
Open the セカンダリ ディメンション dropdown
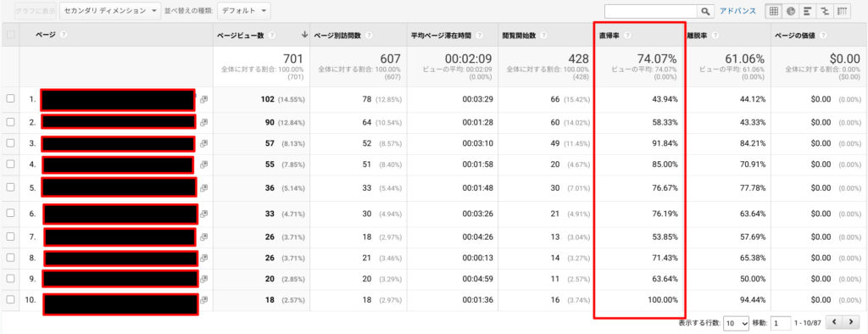click(x=110, y=10)
